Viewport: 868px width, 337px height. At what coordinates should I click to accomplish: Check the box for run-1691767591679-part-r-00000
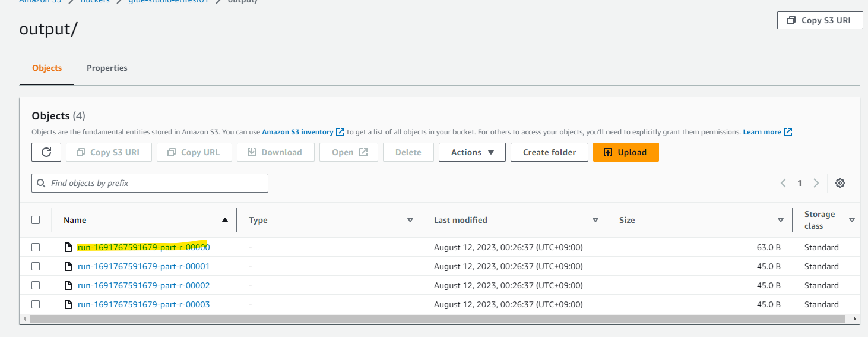tap(36, 247)
